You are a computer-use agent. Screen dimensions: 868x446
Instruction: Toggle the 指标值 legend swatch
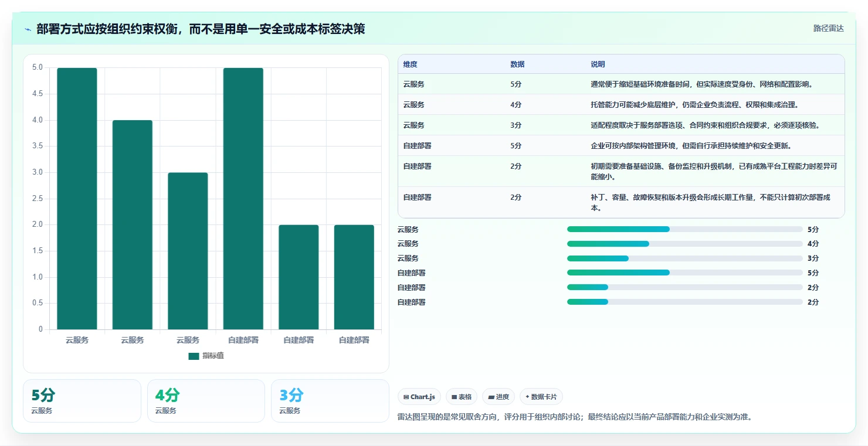click(x=194, y=356)
